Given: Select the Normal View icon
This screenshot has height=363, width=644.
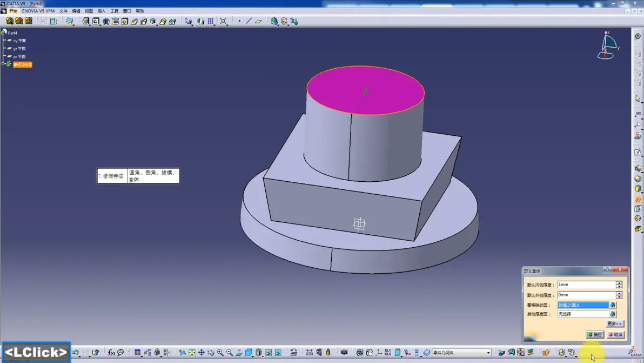Looking at the screenshot, I should click(239, 352).
